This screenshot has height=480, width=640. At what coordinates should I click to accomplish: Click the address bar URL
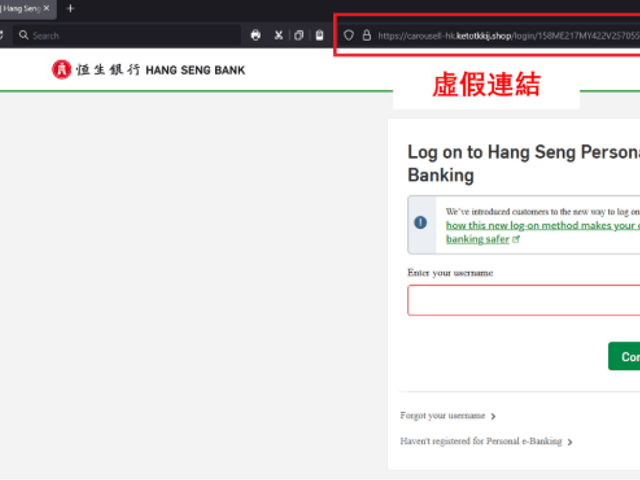pos(509,36)
